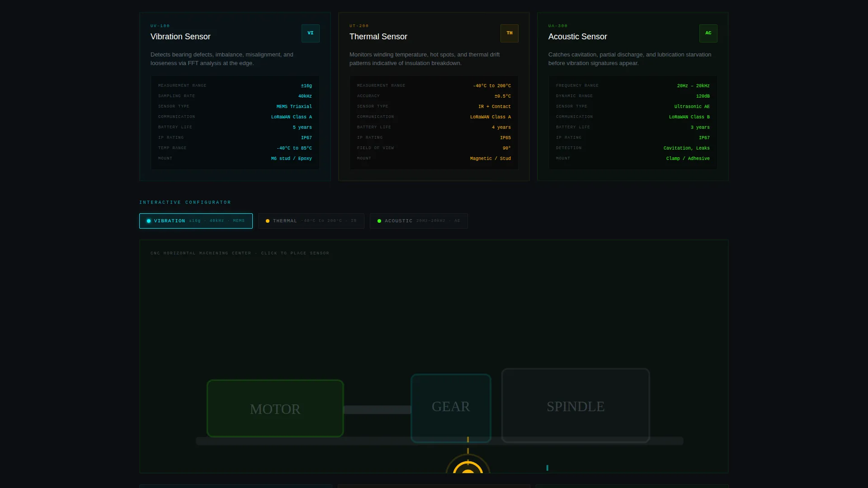
Task: Click the M6 stud / Epoxy mount value
Action: [x=292, y=159]
